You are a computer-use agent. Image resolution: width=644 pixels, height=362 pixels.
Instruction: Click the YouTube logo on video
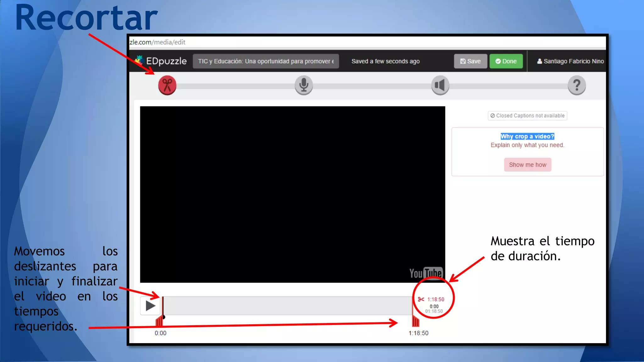click(x=426, y=273)
